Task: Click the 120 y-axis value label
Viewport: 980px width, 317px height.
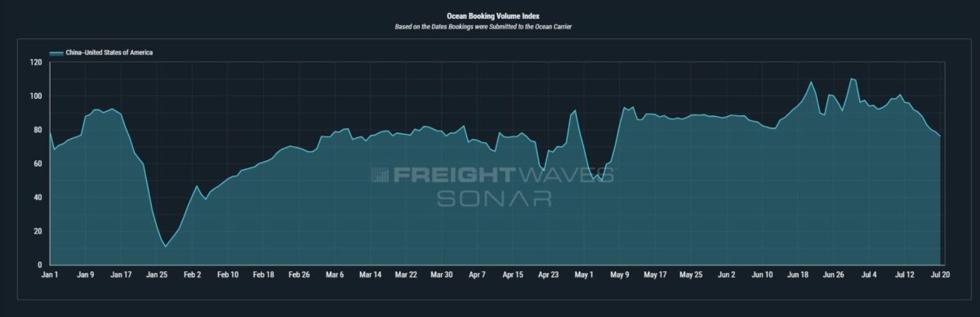Action: tap(35, 62)
